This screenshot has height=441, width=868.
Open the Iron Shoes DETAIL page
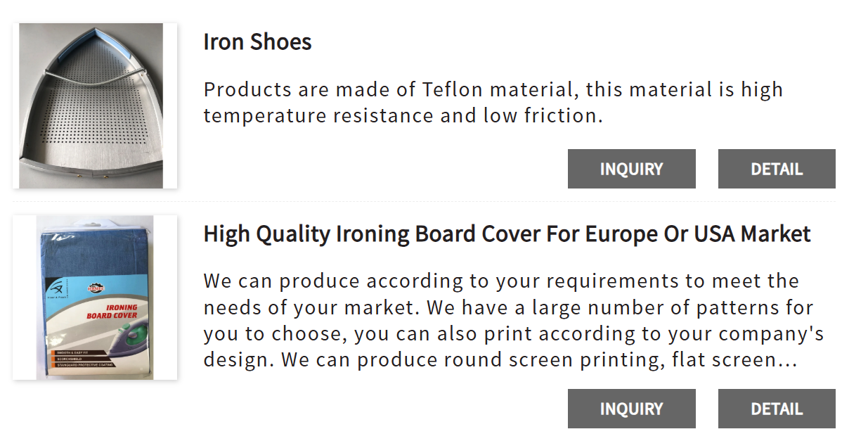point(776,169)
